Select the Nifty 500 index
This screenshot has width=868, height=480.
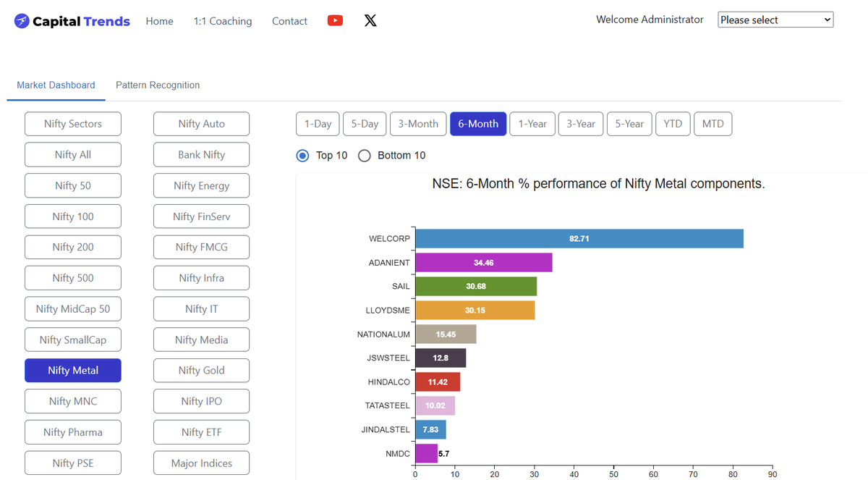pos(73,278)
